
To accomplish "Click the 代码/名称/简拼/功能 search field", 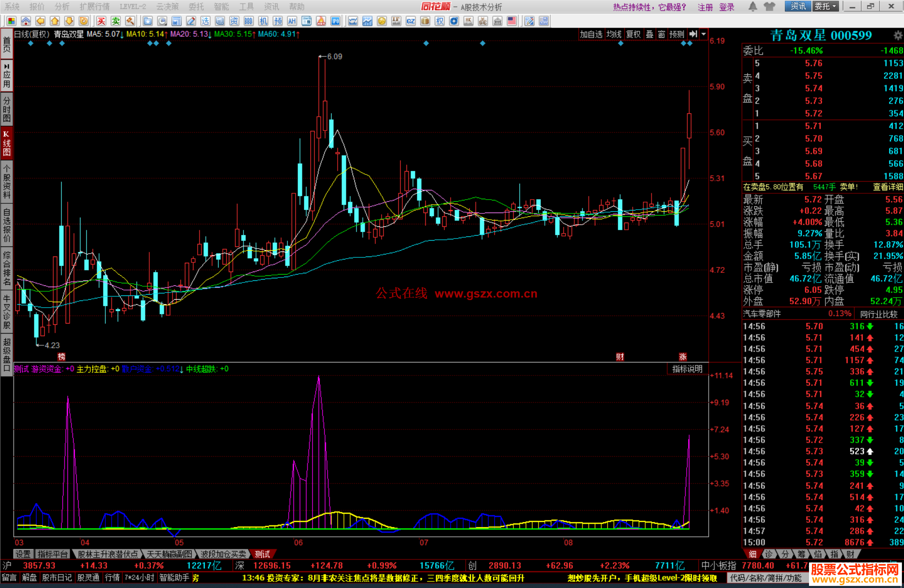I will point(765,578).
